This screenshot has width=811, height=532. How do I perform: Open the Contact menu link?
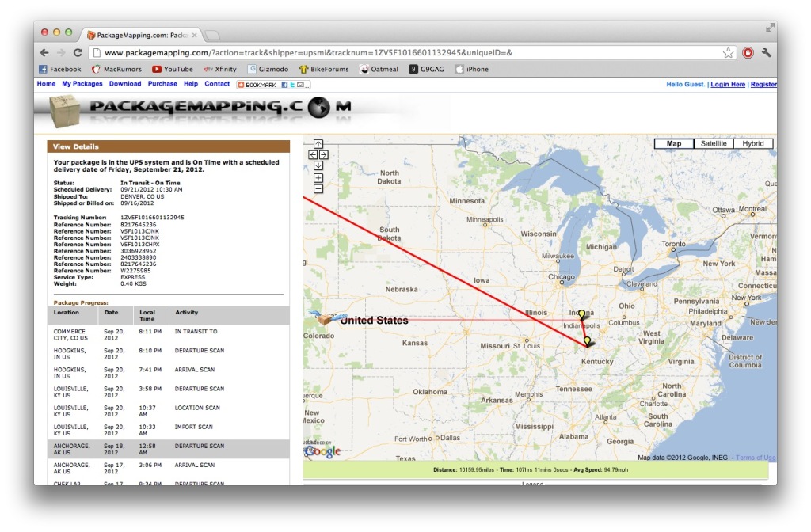217,84
